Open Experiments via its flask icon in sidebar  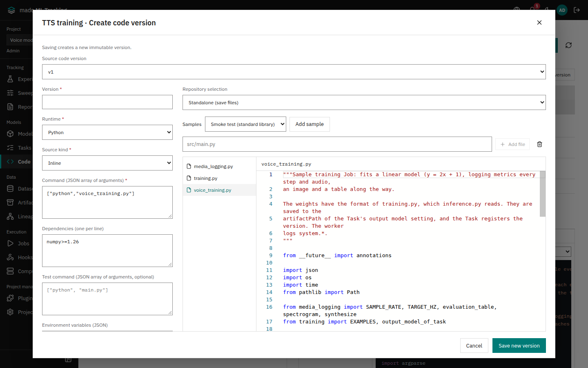tap(10, 79)
